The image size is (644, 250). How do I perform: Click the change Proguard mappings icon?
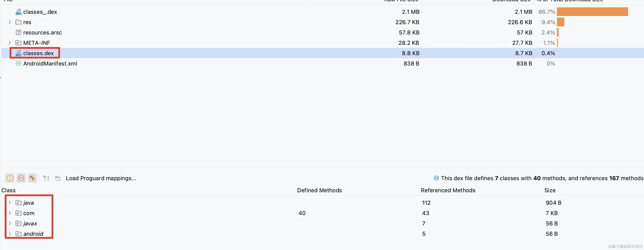point(47,178)
